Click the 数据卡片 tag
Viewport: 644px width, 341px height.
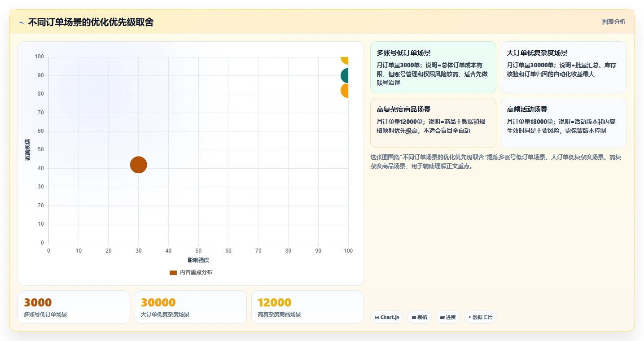point(480,317)
